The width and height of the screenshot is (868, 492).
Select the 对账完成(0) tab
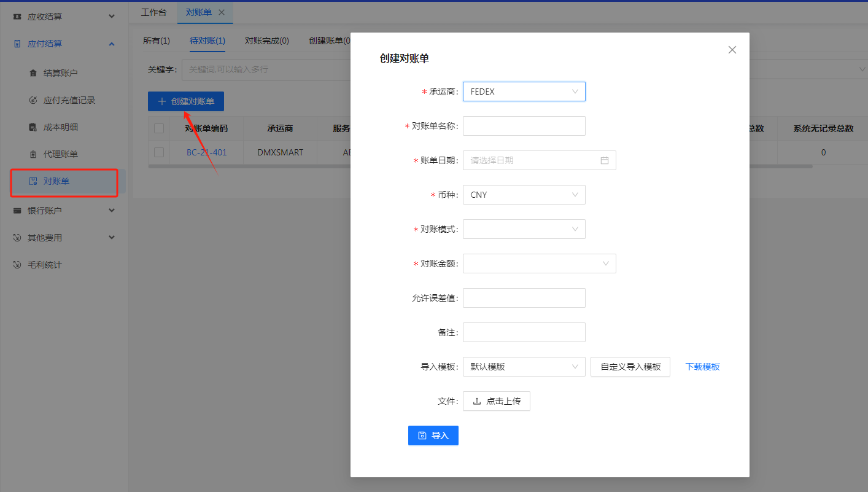tap(266, 41)
